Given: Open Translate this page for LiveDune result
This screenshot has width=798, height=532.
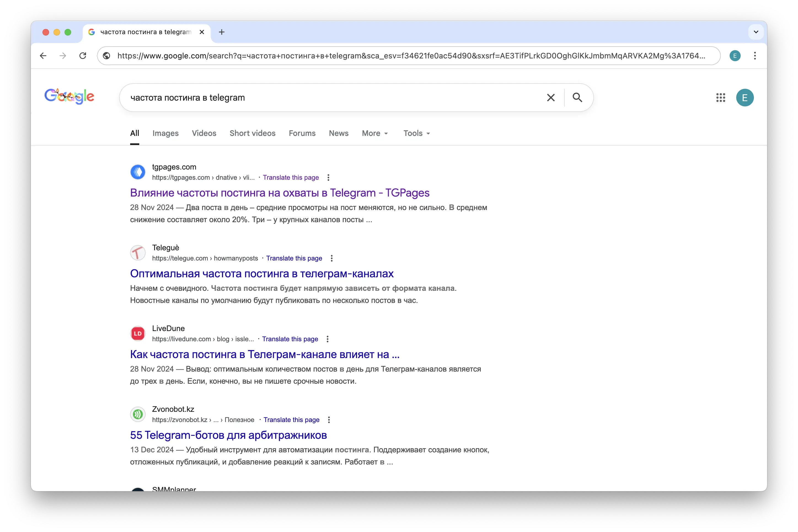Looking at the screenshot, I should click(290, 339).
